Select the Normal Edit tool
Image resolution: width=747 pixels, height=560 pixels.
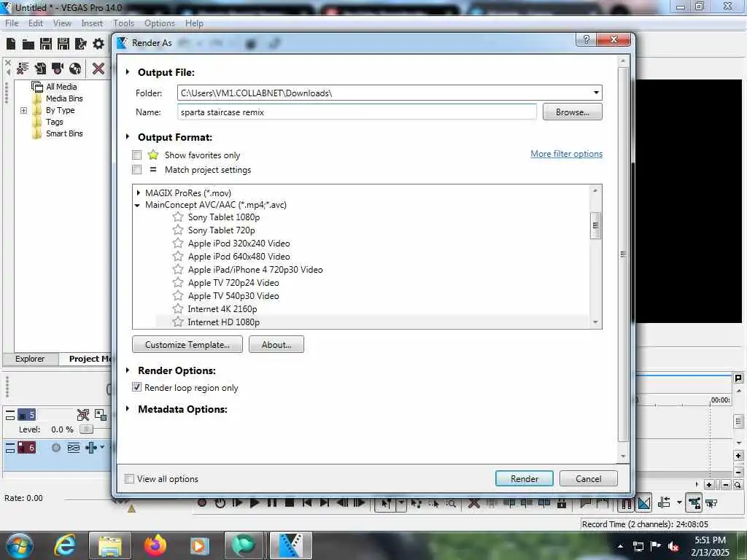click(x=386, y=503)
